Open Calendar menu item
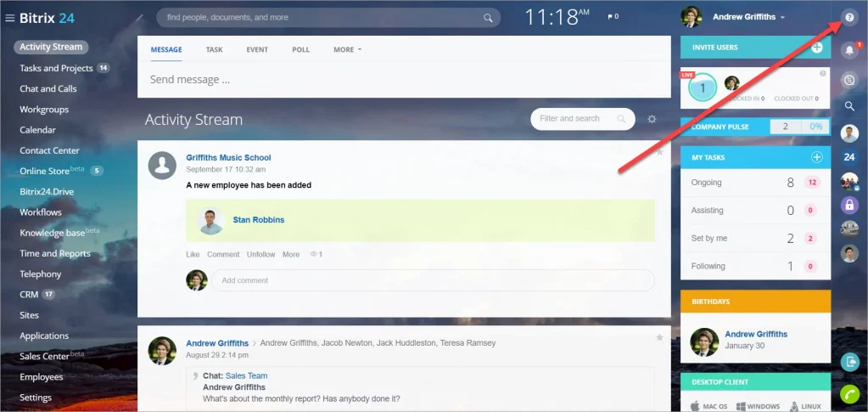Image resolution: width=868 pixels, height=412 pixels. (37, 130)
